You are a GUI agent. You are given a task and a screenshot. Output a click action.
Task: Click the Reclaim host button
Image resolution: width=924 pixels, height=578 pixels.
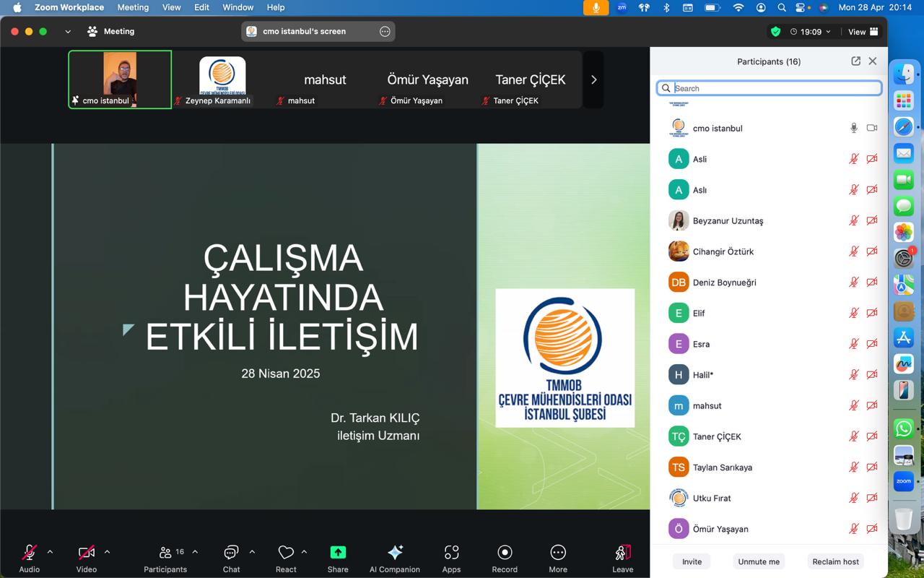(835, 561)
